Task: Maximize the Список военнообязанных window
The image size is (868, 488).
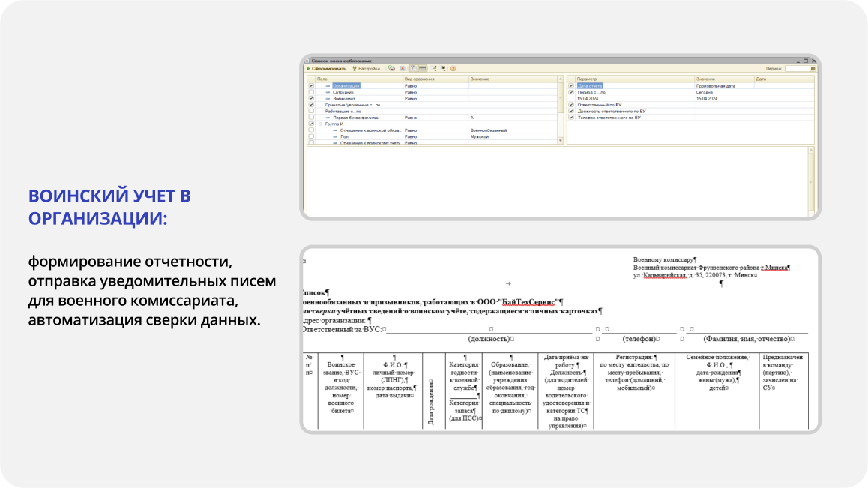Action: [x=806, y=61]
